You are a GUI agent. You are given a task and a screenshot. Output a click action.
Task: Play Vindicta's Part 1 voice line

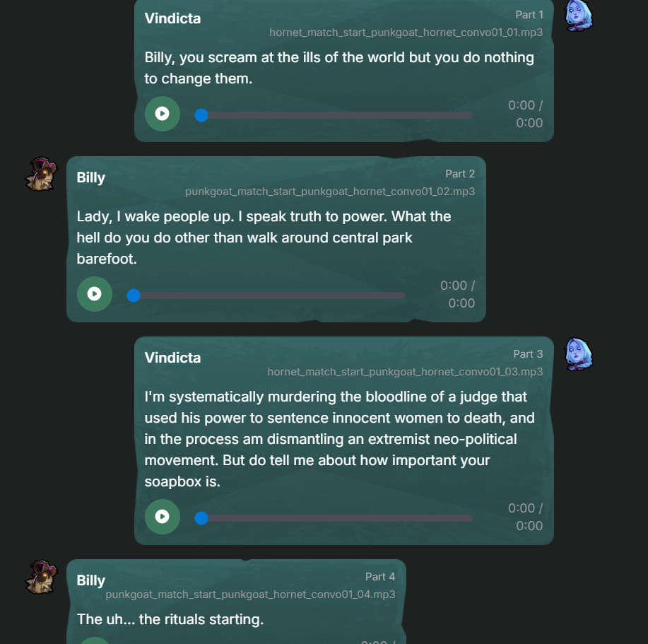pos(162,114)
